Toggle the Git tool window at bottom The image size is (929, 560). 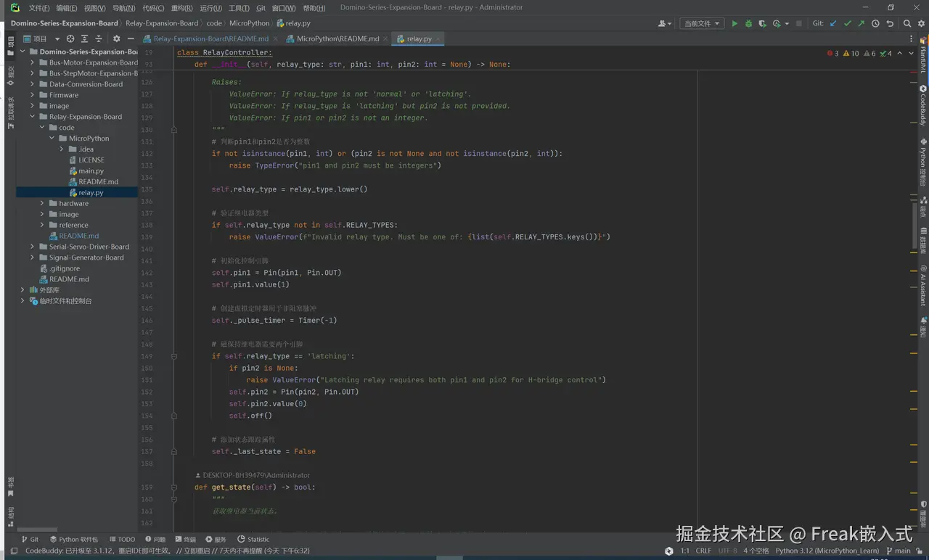point(30,539)
